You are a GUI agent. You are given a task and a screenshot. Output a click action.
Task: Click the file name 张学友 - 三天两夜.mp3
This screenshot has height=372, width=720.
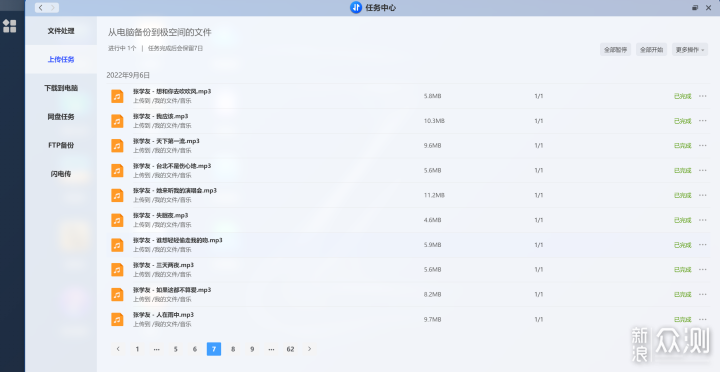[163, 265]
